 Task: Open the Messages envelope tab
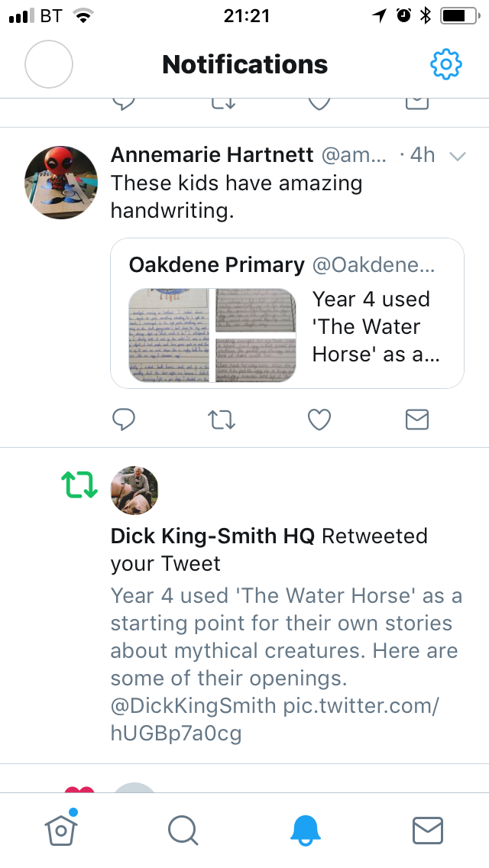427,829
